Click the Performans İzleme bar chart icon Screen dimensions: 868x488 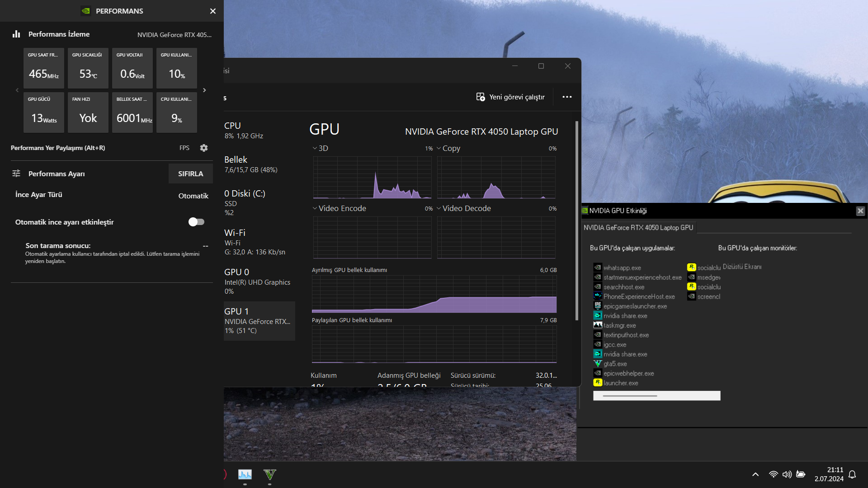pos(17,34)
